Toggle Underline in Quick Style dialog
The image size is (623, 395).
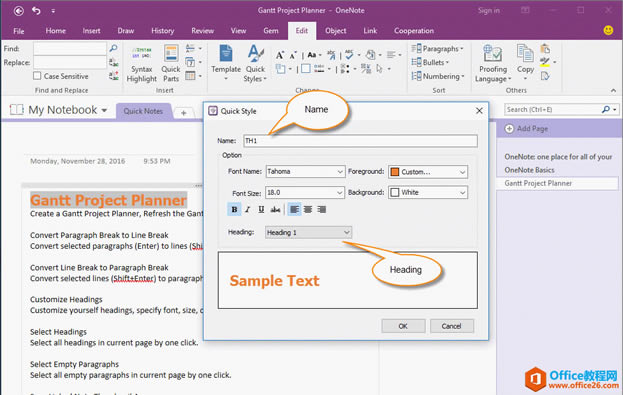tap(261, 209)
